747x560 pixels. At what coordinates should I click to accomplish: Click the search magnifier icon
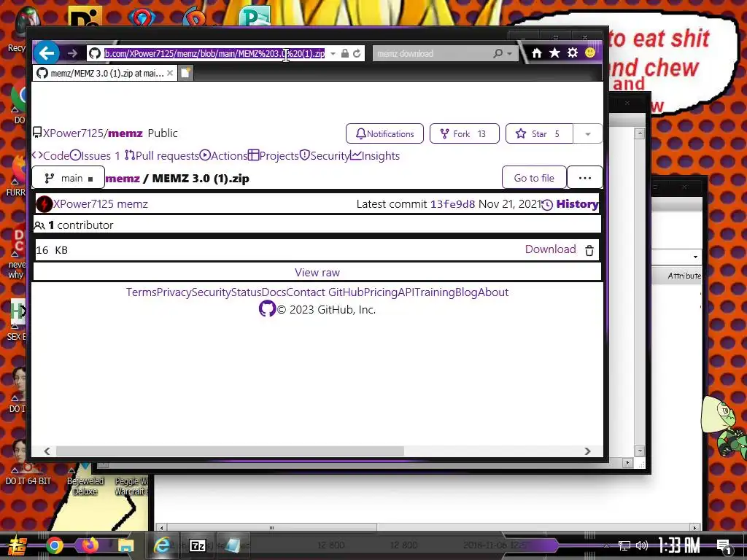tap(498, 53)
